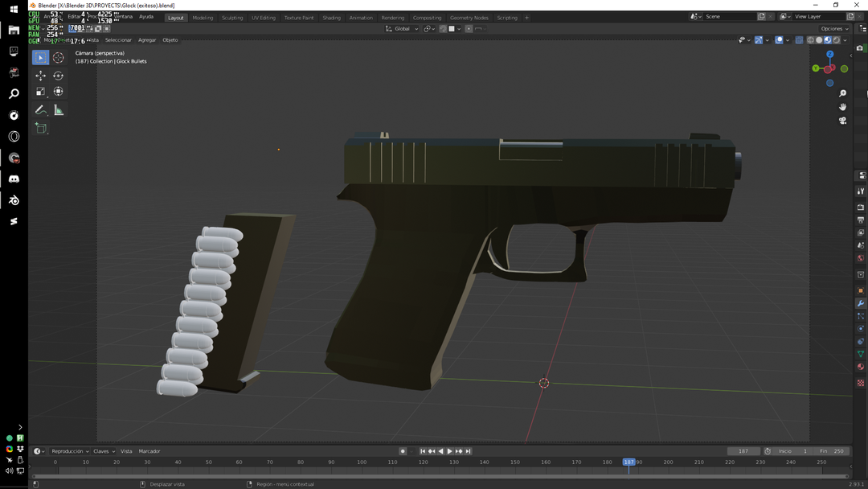Select the Move tool in the toolbar

(40, 76)
